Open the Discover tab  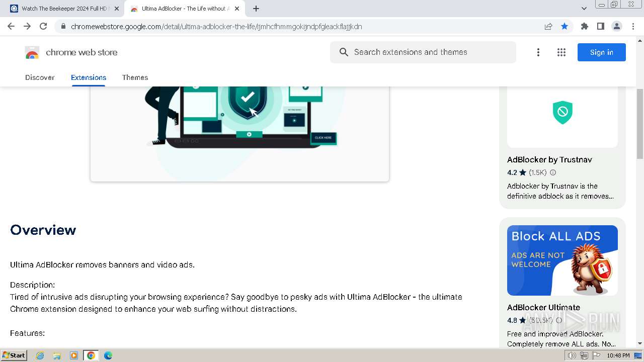point(40,77)
